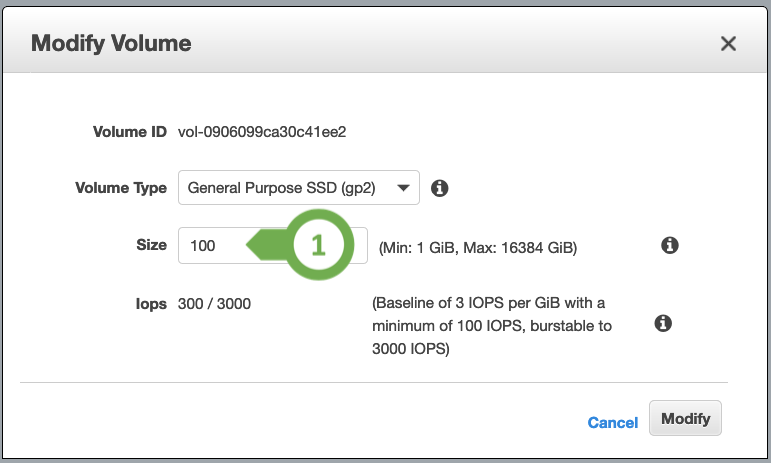Confirm with the Modify button
Image resolution: width=771 pixels, height=463 pixels.
pyautogui.click(x=685, y=418)
